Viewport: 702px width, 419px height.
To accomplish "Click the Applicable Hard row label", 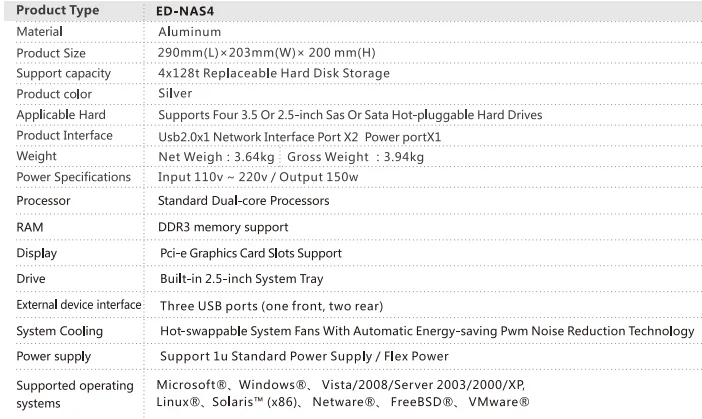I will [x=61, y=115].
